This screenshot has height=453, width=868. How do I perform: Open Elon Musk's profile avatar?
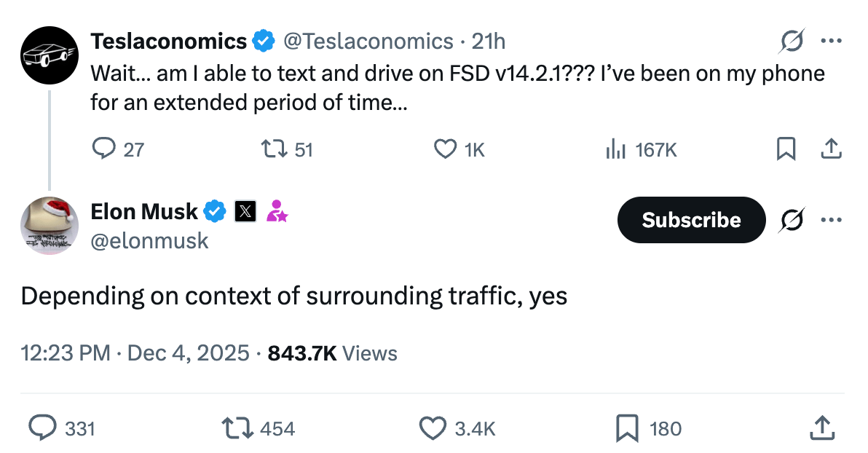pos(50,226)
